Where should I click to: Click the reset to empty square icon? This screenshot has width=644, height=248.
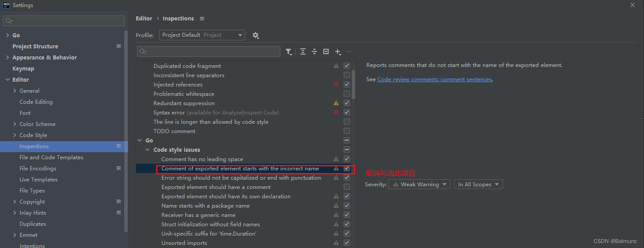click(326, 52)
